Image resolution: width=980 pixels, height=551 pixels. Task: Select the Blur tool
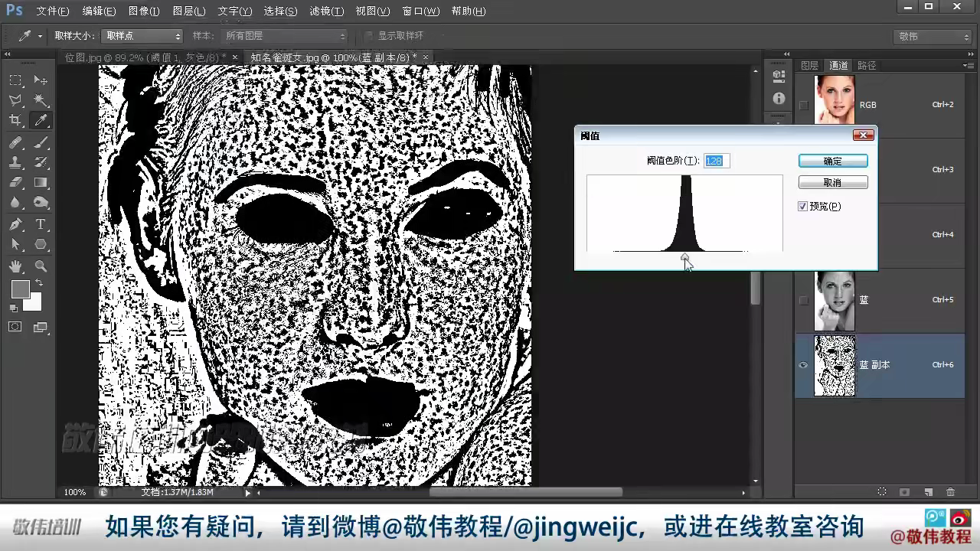tap(15, 202)
